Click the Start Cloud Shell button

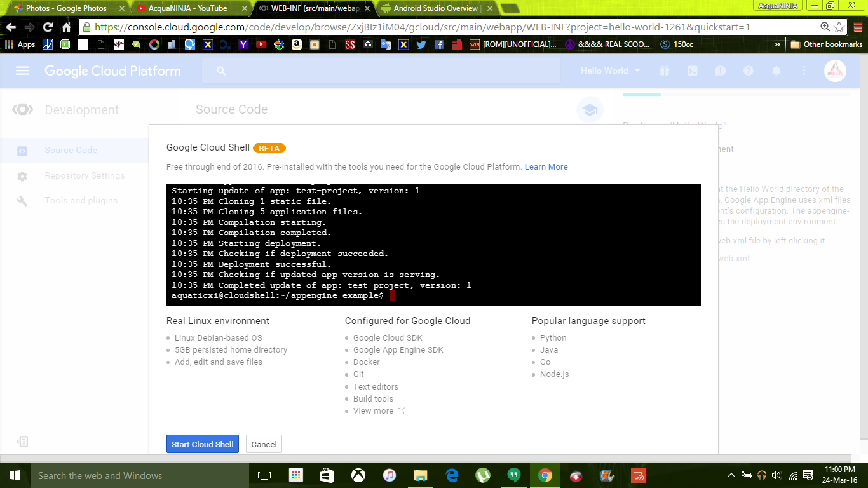click(202, 444)
